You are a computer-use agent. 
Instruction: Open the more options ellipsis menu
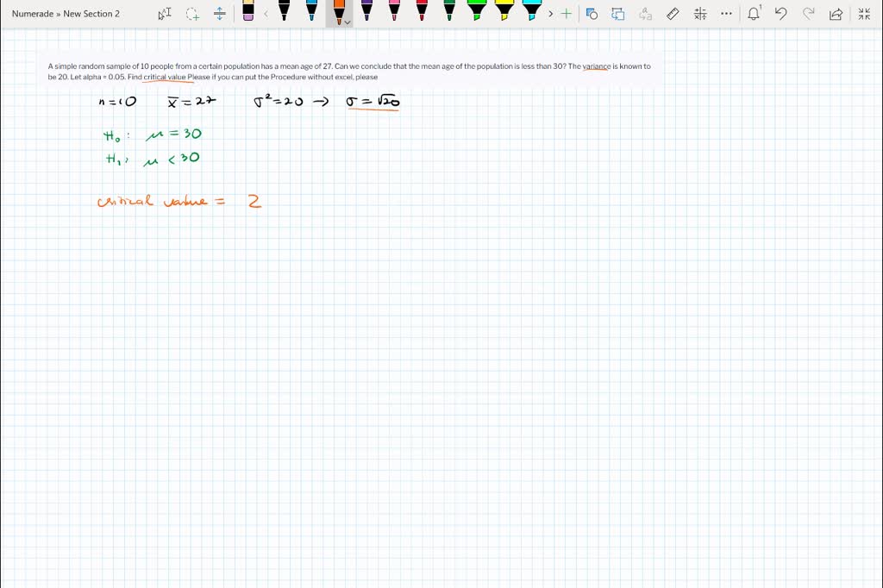pos(727,14)
